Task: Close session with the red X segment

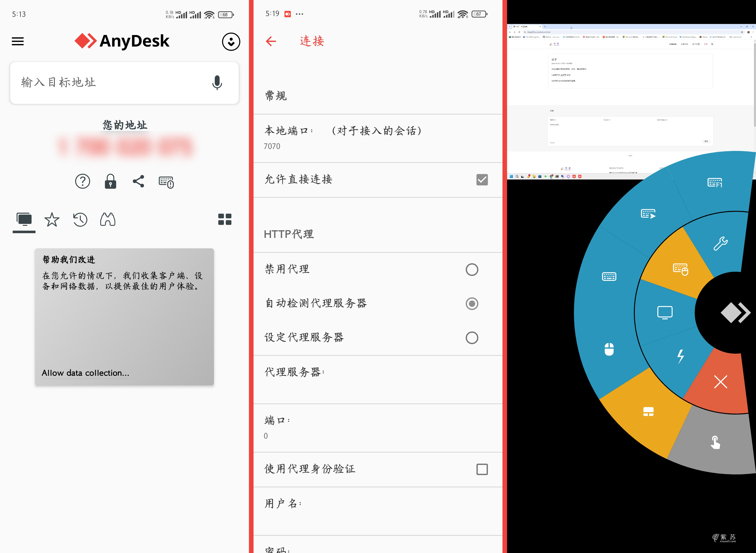Action: point(720,382)
